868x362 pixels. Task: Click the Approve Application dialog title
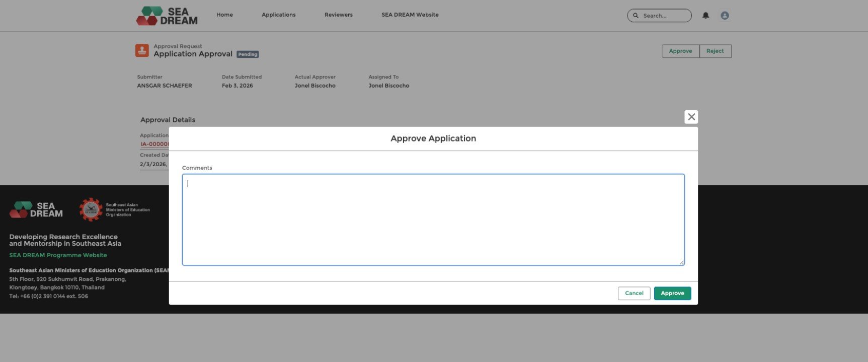point(433,138)
